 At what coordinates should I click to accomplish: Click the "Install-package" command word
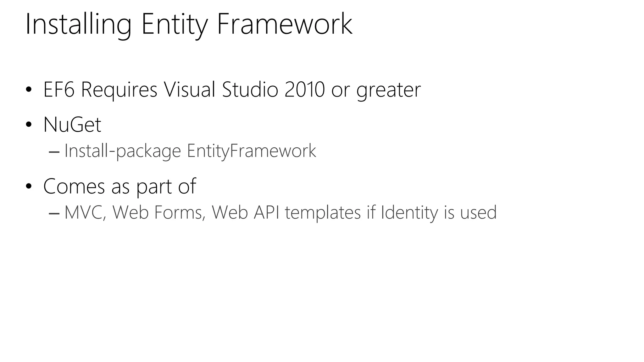pyautogui.click(x=123, y=151)
